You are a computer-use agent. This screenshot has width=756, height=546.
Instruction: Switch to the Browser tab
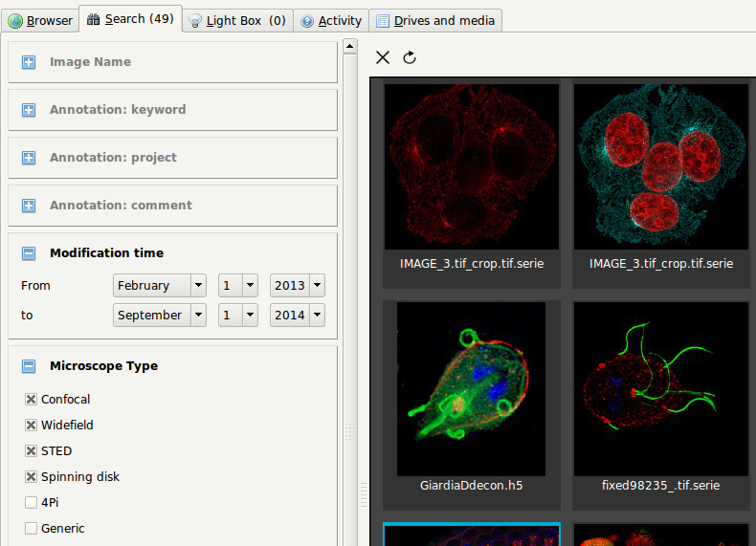[x=40, y=20]
